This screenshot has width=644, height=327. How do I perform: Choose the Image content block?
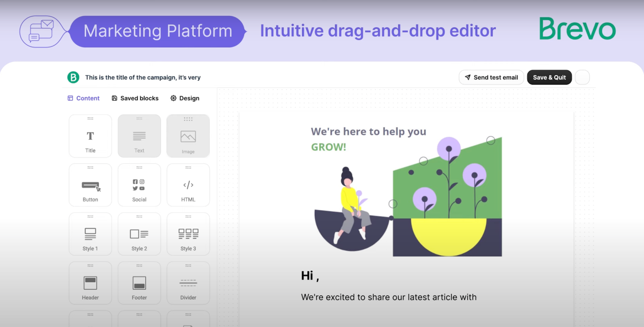click(188, 136)
